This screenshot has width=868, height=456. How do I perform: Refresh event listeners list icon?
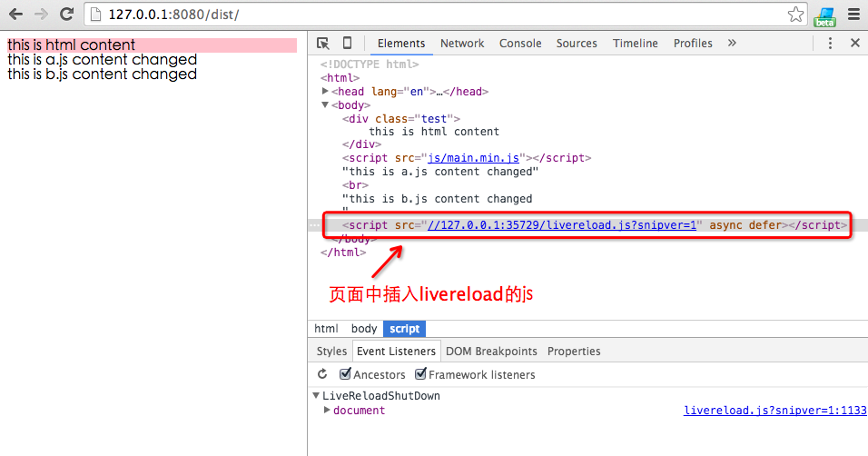tap(322, 374)
